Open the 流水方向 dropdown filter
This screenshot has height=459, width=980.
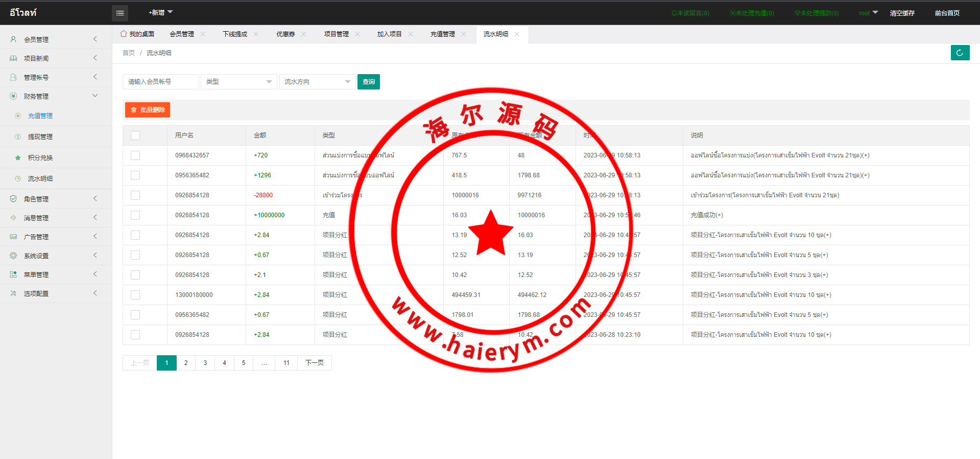317,82
